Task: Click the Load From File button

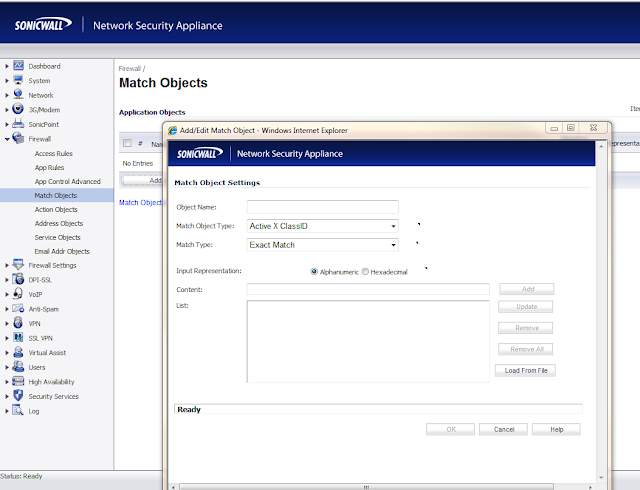Action: (525, 370)
